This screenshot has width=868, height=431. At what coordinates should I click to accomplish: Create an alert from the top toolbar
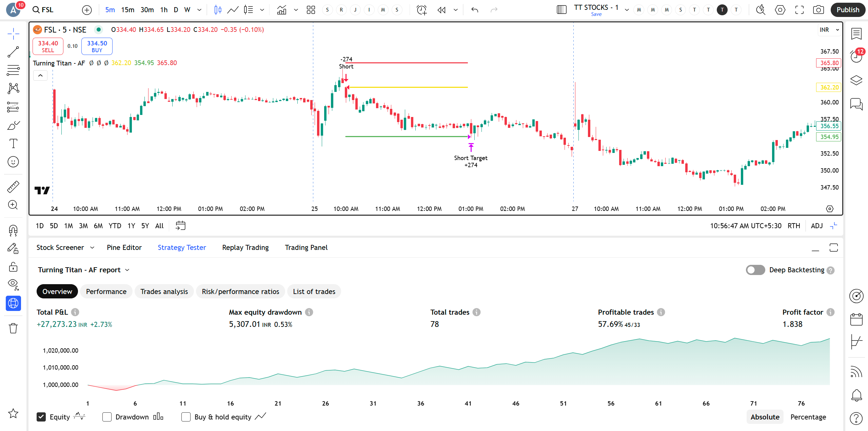click(x=421, y=10)
